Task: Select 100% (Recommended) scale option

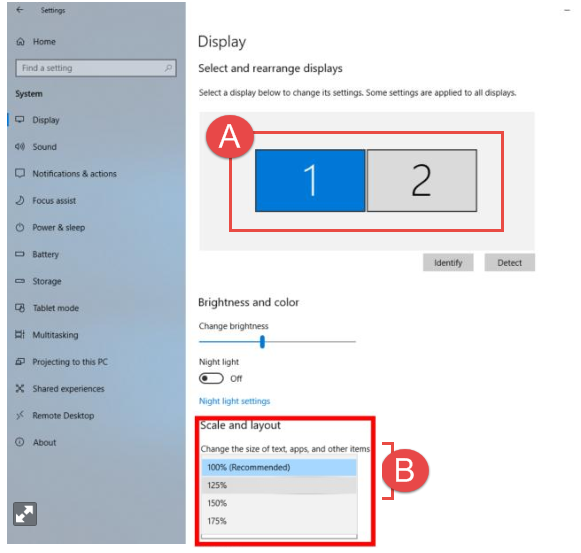Action: pyautogui.click(x=279, y=467)
